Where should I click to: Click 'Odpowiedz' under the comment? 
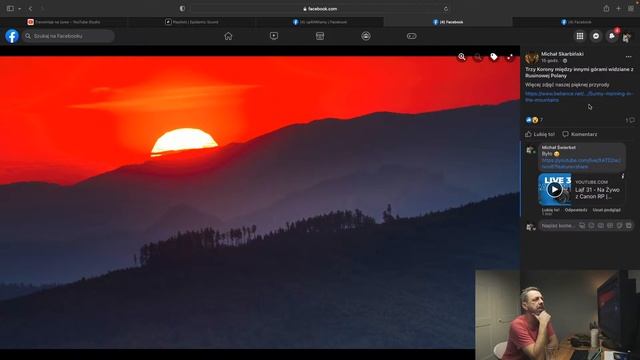click(x=576, y=210)
